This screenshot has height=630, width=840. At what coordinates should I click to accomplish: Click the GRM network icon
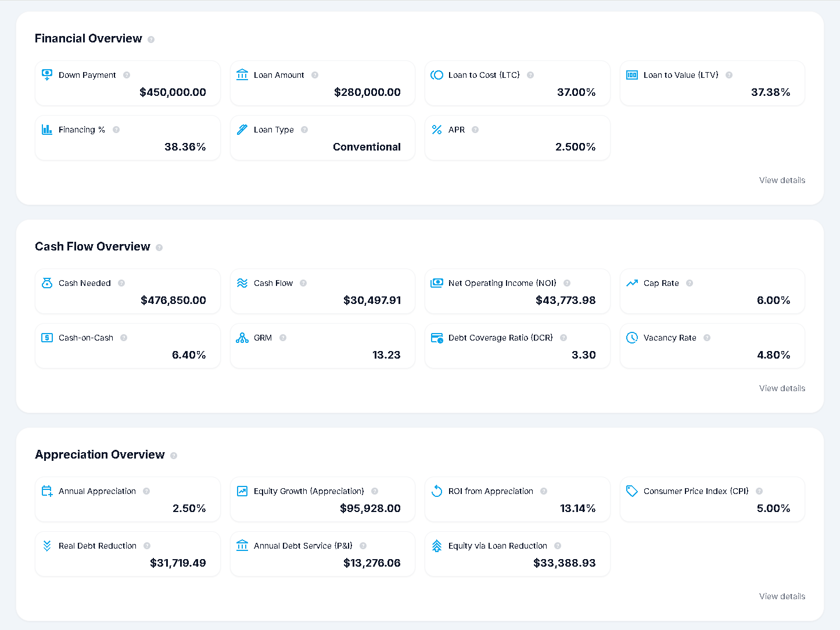[x=242, y=337]
